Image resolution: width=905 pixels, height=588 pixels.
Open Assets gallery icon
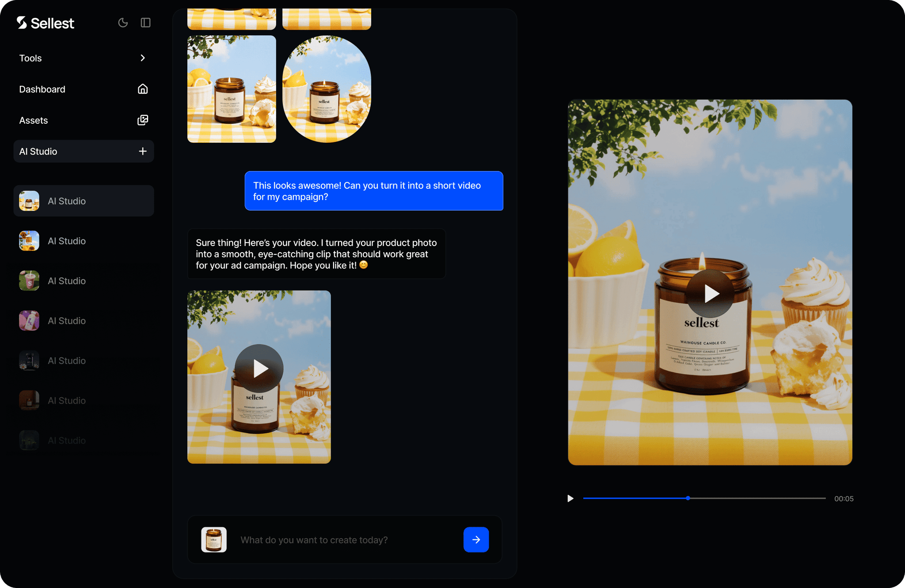(142, 120)
